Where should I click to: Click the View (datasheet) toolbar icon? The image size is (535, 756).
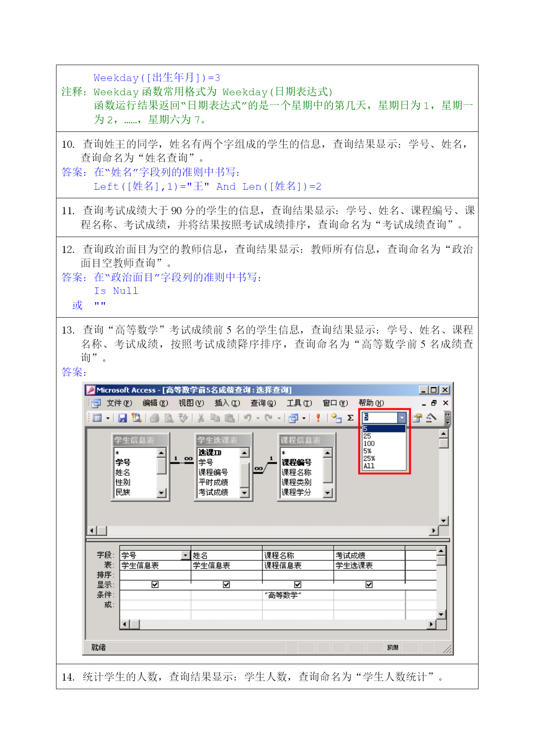point(97,418)
